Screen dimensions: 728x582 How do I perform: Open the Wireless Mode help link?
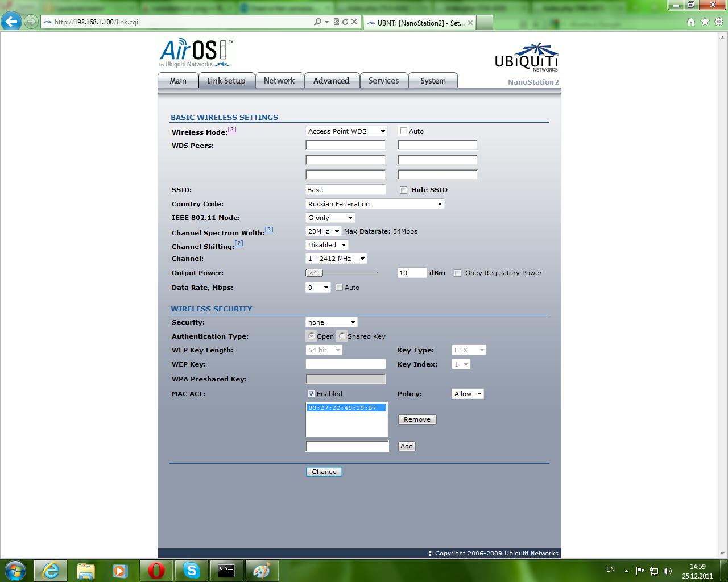pos(232,130)
